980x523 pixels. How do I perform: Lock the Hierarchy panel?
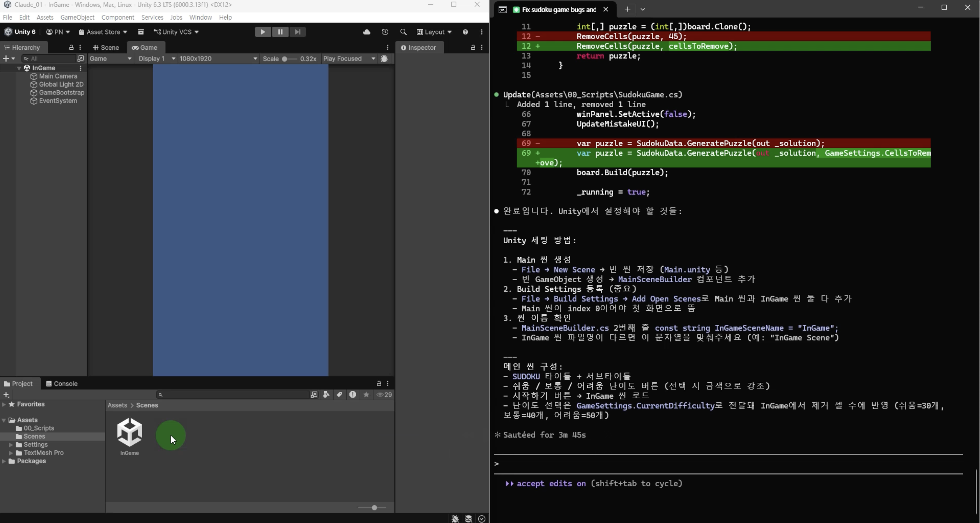point(71,47)
